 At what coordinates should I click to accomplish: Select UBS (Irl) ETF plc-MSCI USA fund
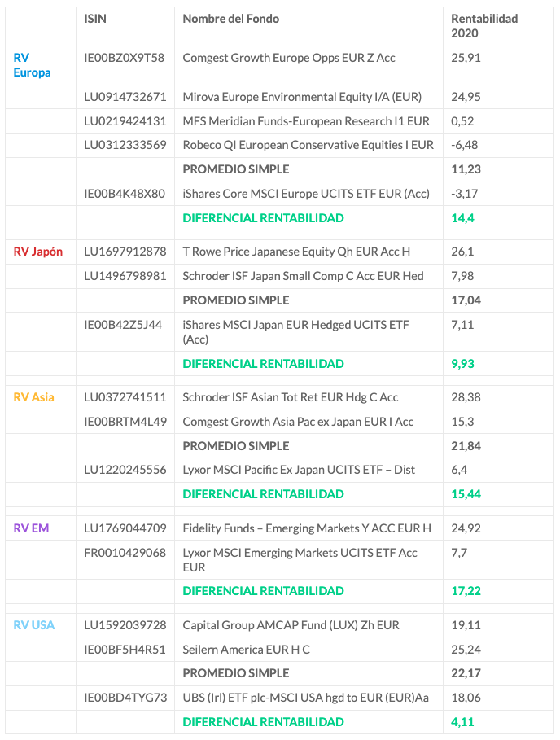pyautogui.click(x=306, y=698)
